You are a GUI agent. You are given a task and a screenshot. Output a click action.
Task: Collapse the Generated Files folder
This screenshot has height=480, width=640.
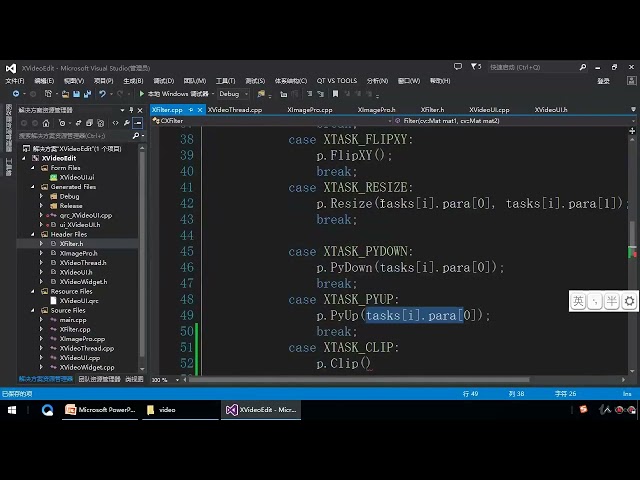(x=33, y=187)
